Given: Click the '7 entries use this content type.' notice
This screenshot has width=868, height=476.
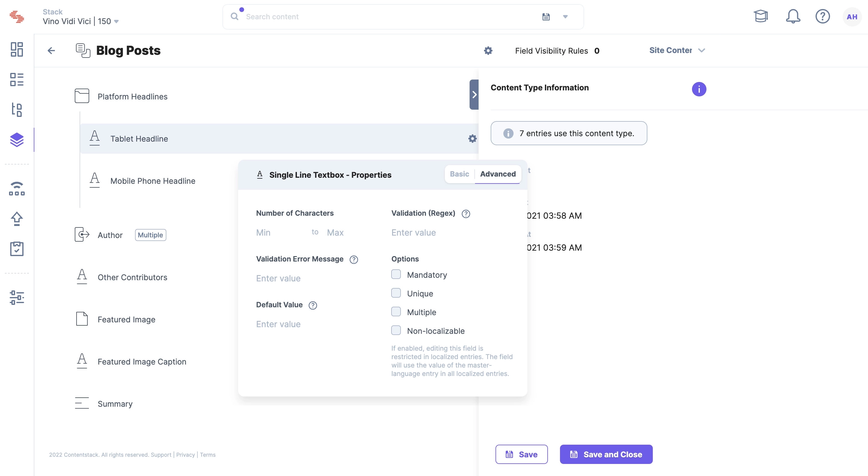Looking at the screenshot, I should 569,133.
